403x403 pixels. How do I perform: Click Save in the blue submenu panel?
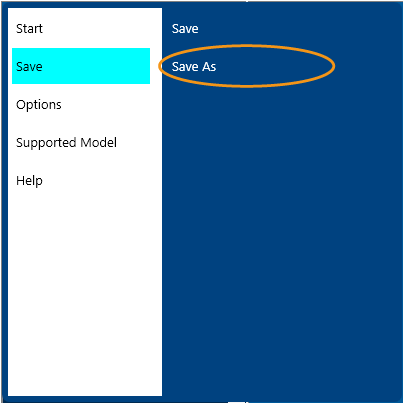click(x=185, y=29)
